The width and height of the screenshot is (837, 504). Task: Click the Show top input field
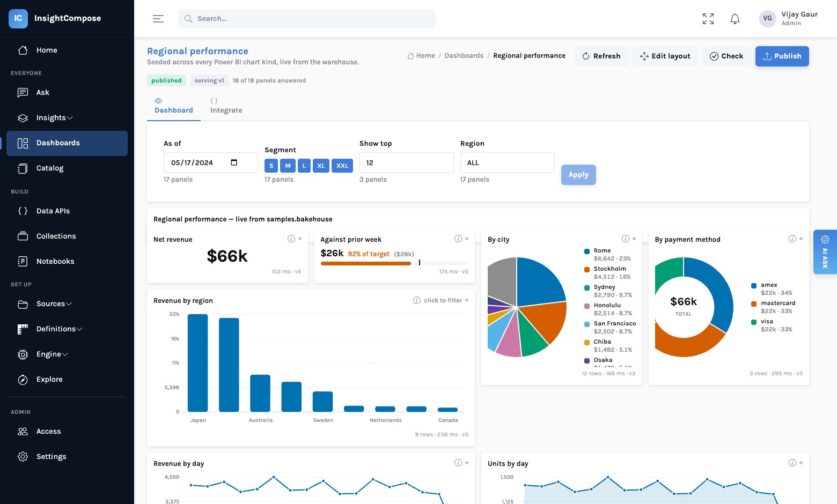(x=407, y=162)
